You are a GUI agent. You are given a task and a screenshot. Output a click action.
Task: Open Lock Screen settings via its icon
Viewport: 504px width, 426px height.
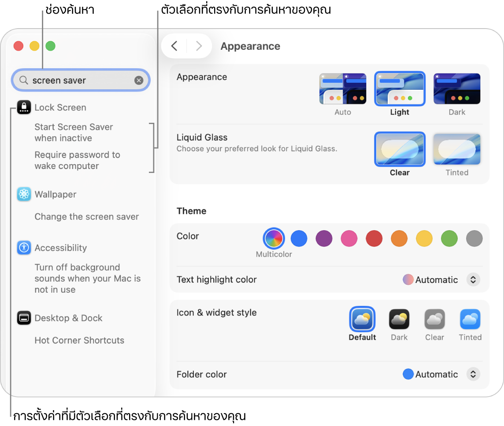24,107
